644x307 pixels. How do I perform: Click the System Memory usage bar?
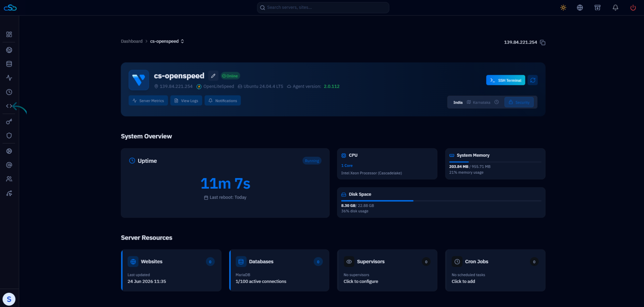[495, 162]
